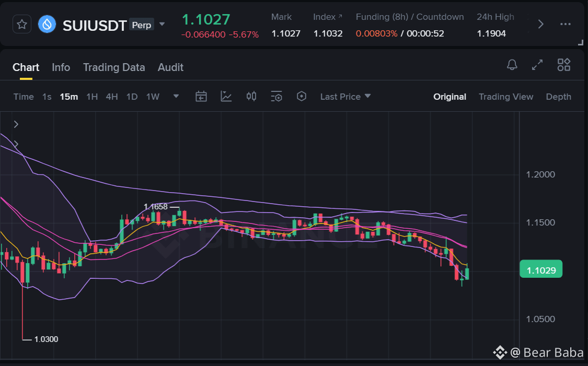588x366 pixels.
Task: Click the SUI coin logo icon
Action: point(47,25)
